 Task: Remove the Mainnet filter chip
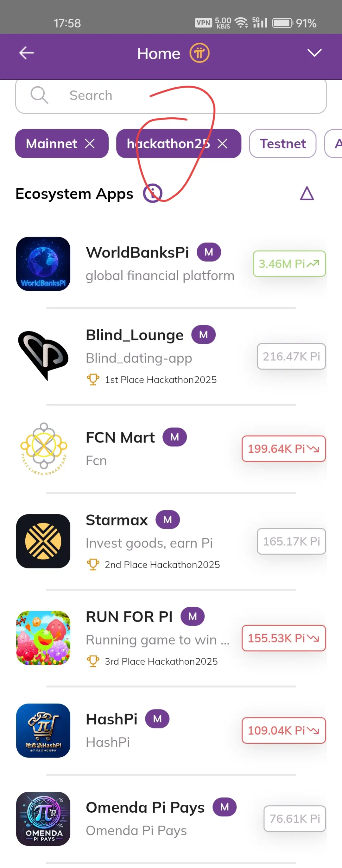point(90,144)
